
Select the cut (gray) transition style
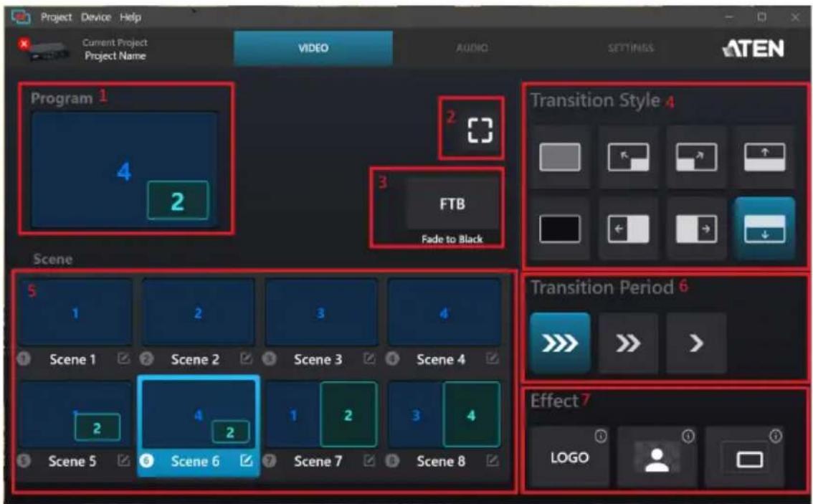coord(560,157)
